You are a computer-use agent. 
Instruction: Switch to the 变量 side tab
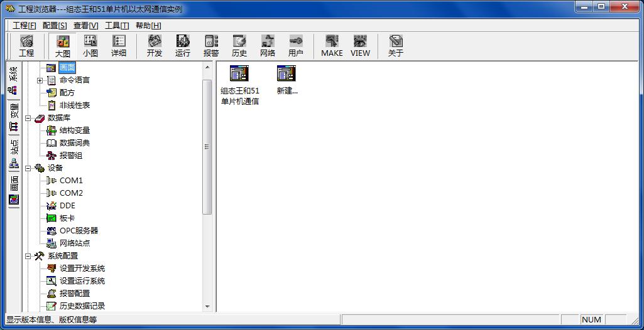[x=14, y=117]
